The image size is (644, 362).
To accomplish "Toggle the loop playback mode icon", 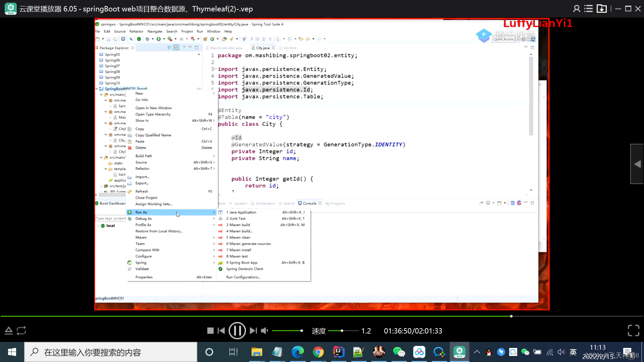I will click(21, 331).
